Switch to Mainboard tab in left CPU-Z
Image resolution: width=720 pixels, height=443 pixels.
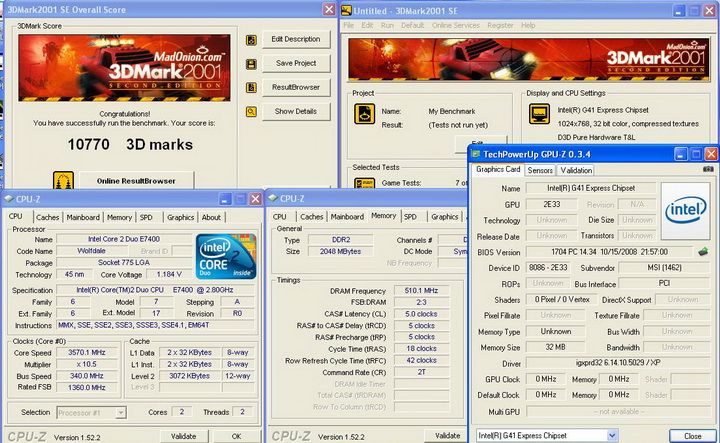tap(83, 218)
